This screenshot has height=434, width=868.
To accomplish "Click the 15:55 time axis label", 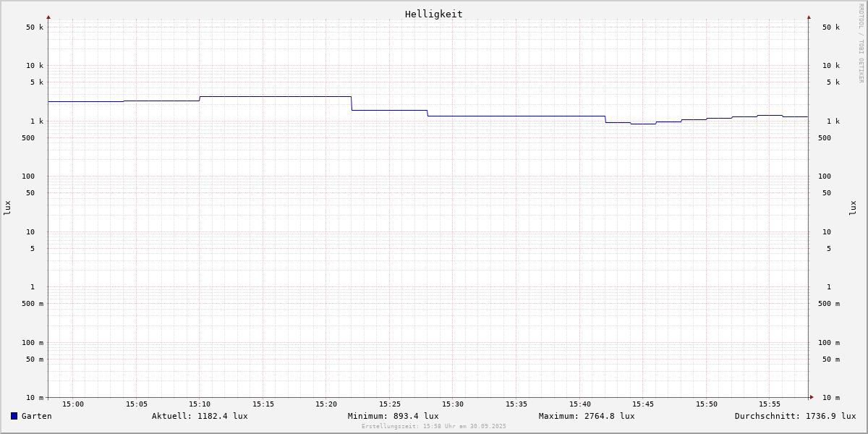I will tap(770, 404).
